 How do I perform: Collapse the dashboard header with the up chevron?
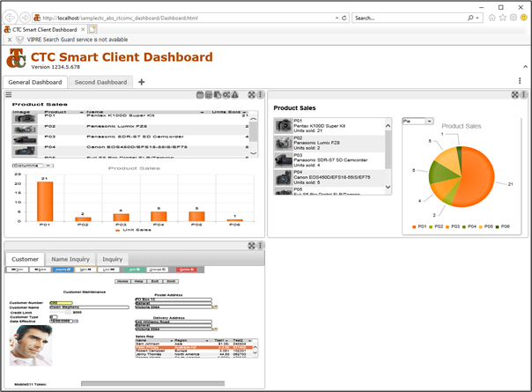(525, 67)
